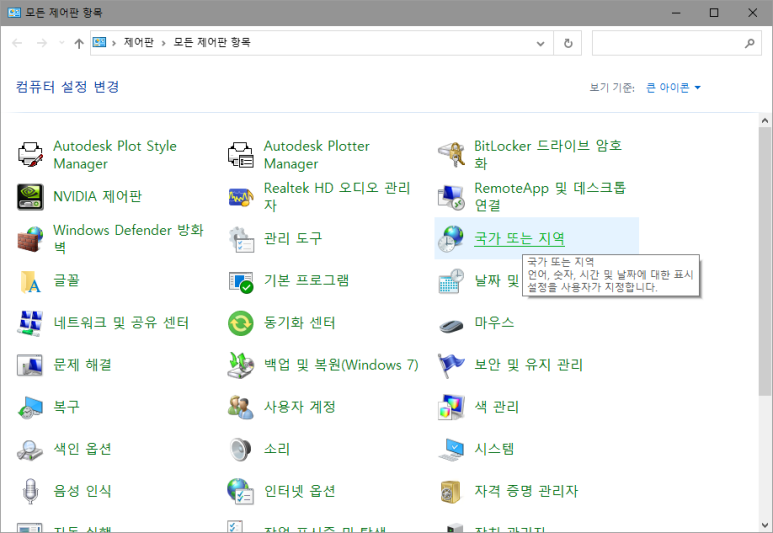Click the 모든 제어판 항목 breadcrumb
The height and width of the screenshot is (533, 773).
click(x=211, y=42)
